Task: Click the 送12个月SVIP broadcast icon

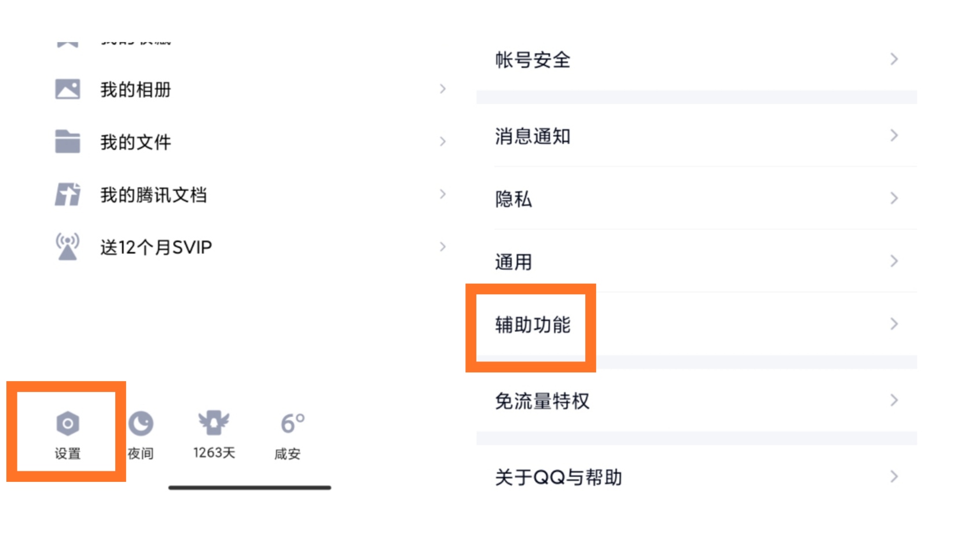Action: point(68,247)
